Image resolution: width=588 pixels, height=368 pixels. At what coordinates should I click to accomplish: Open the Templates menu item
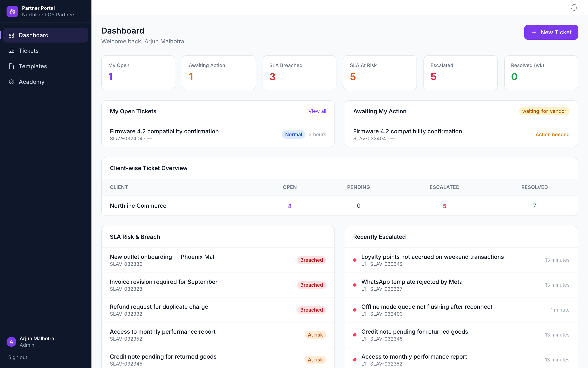[x=46, y=66]
